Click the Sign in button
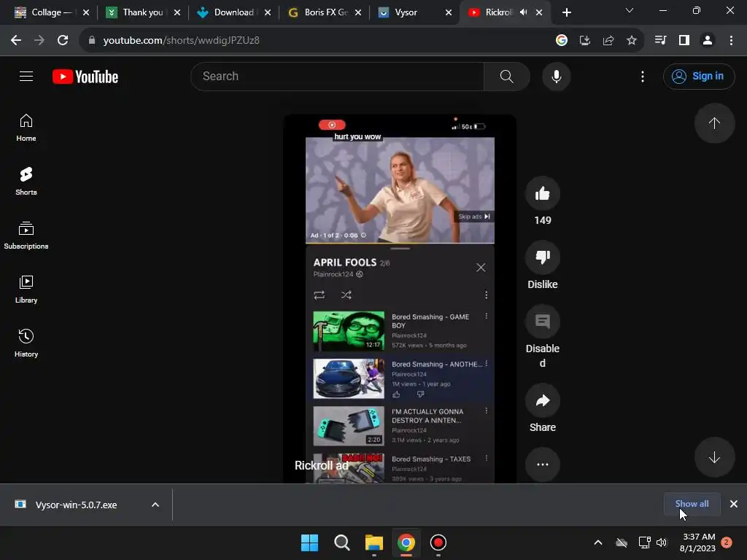This screenshot has width=747, height=560. click(x=698, y=76)
